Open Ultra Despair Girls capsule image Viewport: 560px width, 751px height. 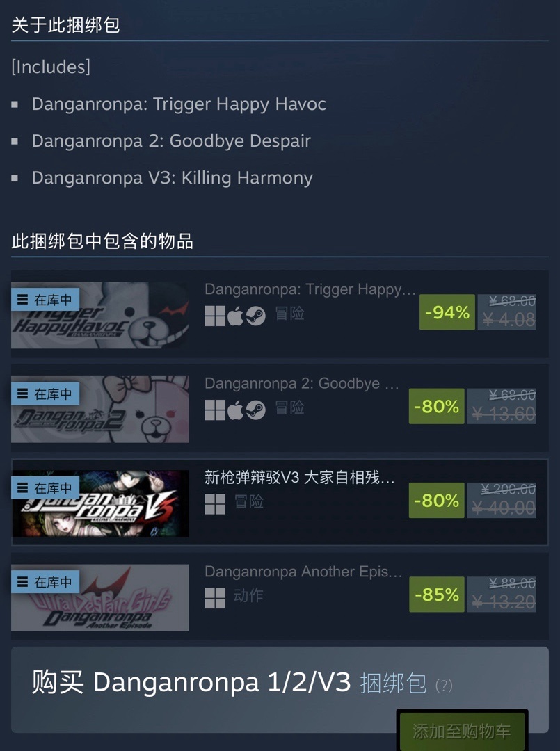pyautogui.click(x=100, y=597)
